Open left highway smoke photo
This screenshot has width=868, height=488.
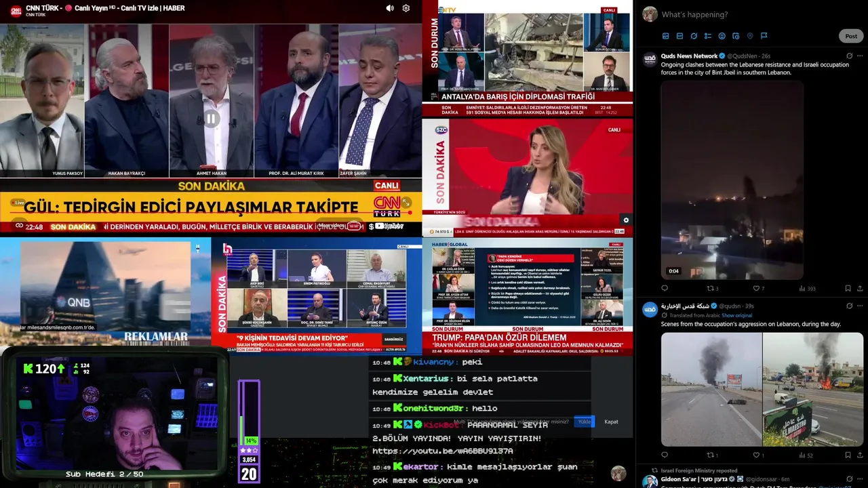tap(711, 389)
